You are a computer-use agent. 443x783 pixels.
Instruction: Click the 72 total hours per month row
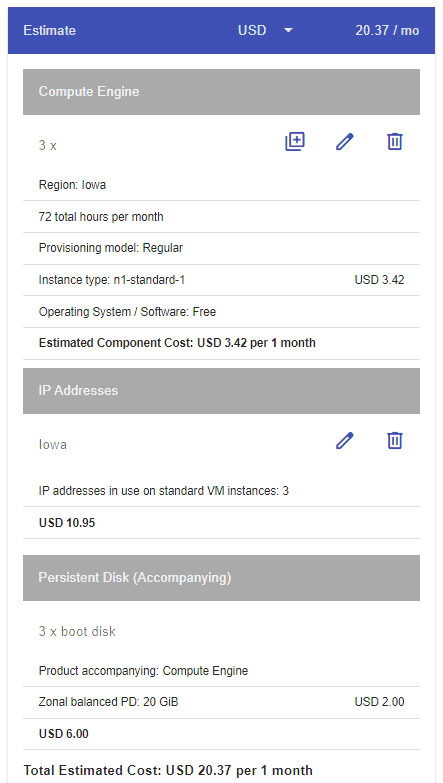pos(221,217)
